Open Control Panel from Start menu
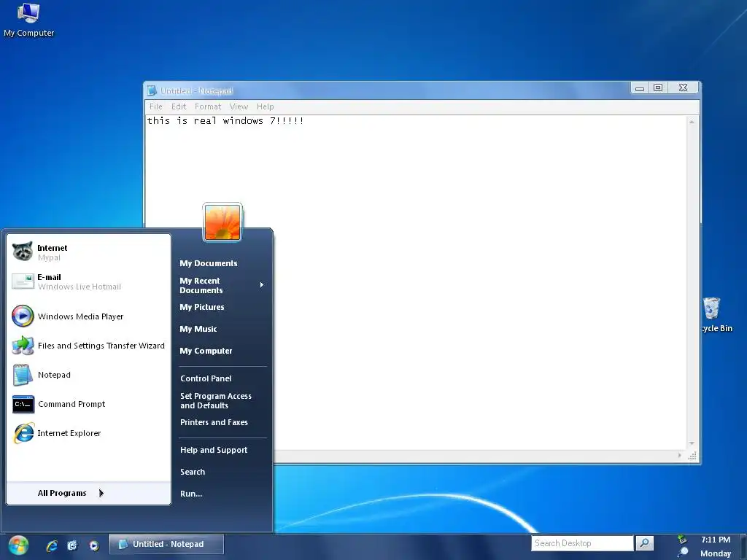 pos(206,378)
